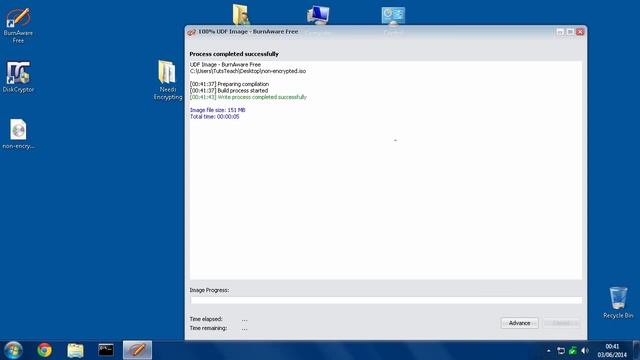Select the user folder icon on desktop
The width and height of the screenshot is (640, 360).
click(x=241, y=15)
